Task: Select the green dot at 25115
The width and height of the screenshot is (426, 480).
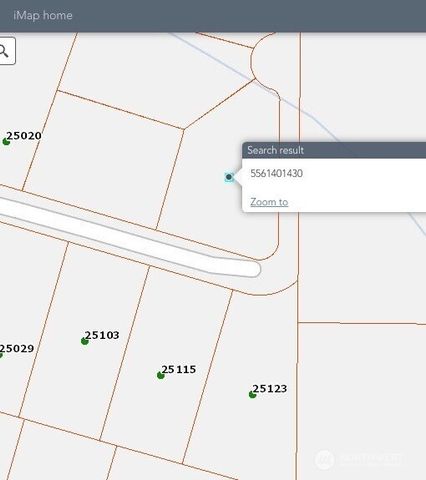Action: coord(161,375)
